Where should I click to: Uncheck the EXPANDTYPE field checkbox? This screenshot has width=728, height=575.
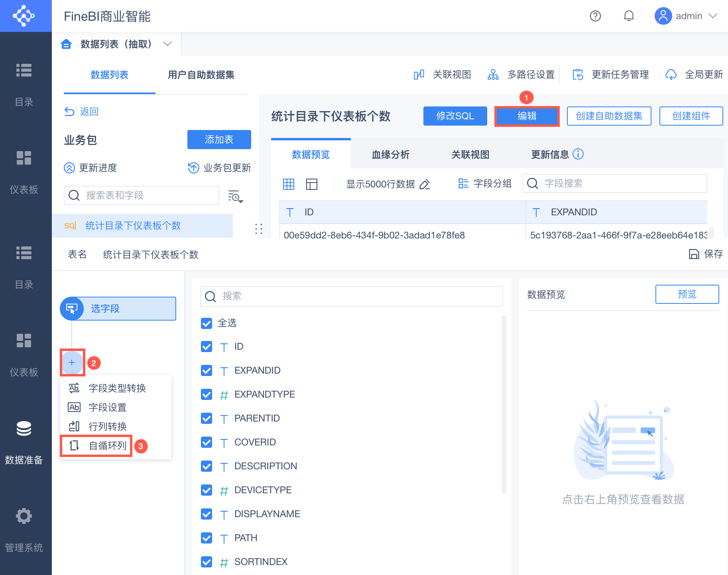click(x=207, y=394)
